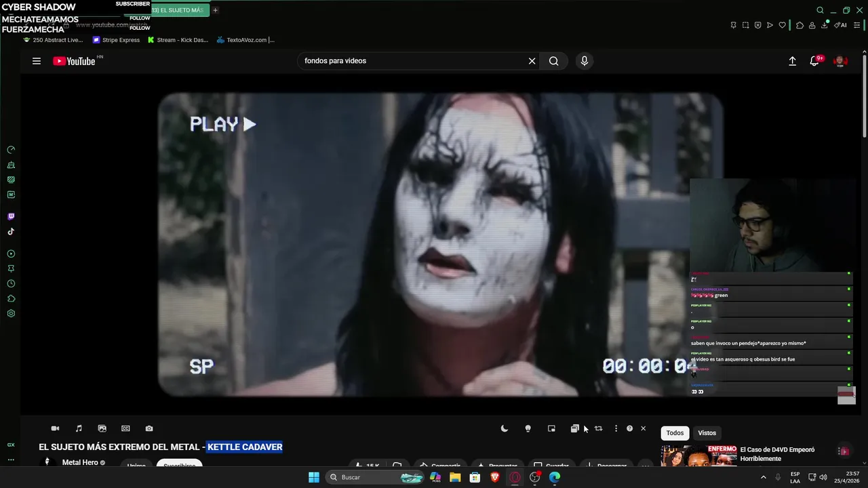Open El Caso de D4VD Empeoró title link
Screen dimensions: 868x488
click(x=777, y=454)
